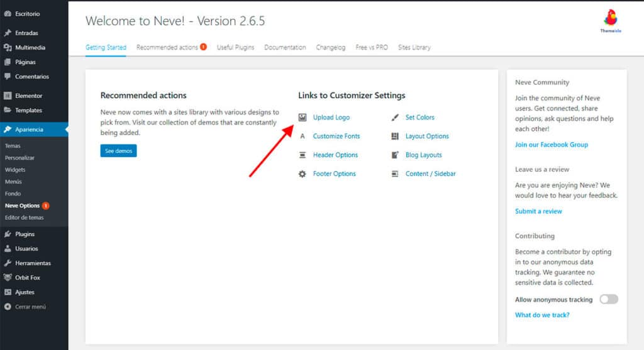This screenshot has width=644, height=350.
Task: Click the Plugins plug icon
Action: click(x=8, y=234)
